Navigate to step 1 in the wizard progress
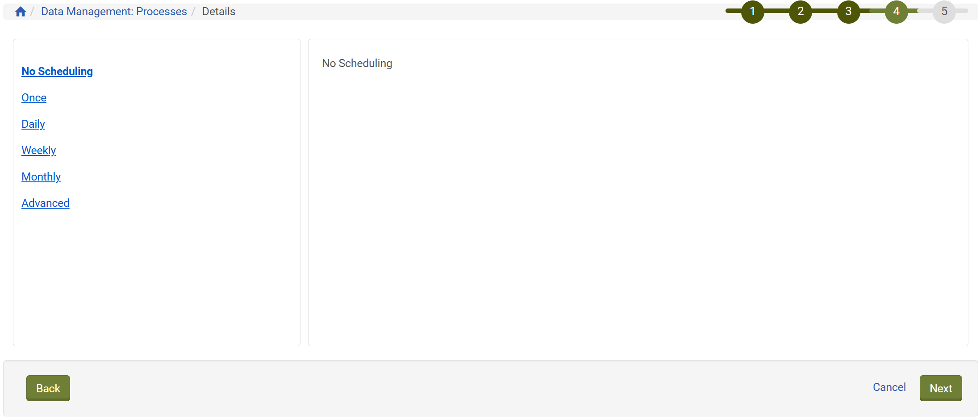The image size is (980, 420). [752, 12]
